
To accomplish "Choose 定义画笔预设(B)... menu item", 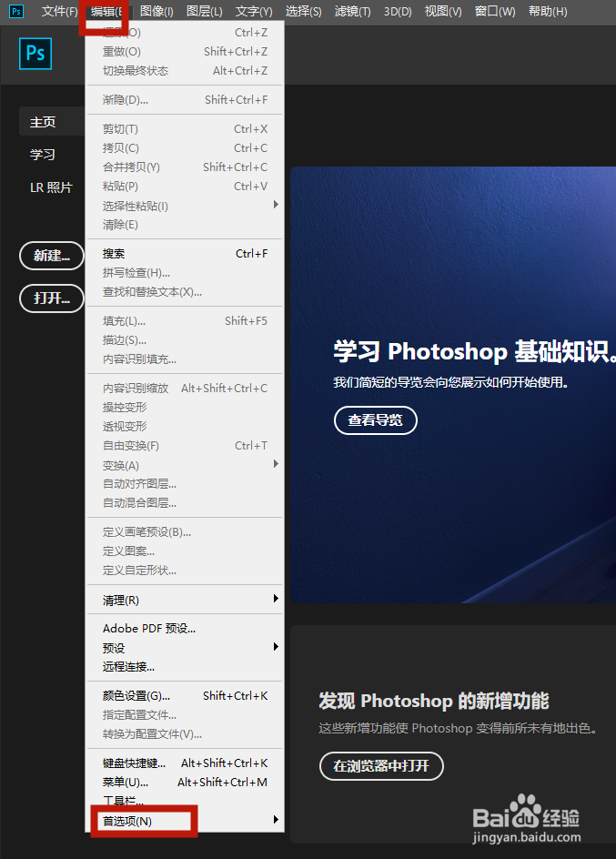I will (x=185, y=532).
